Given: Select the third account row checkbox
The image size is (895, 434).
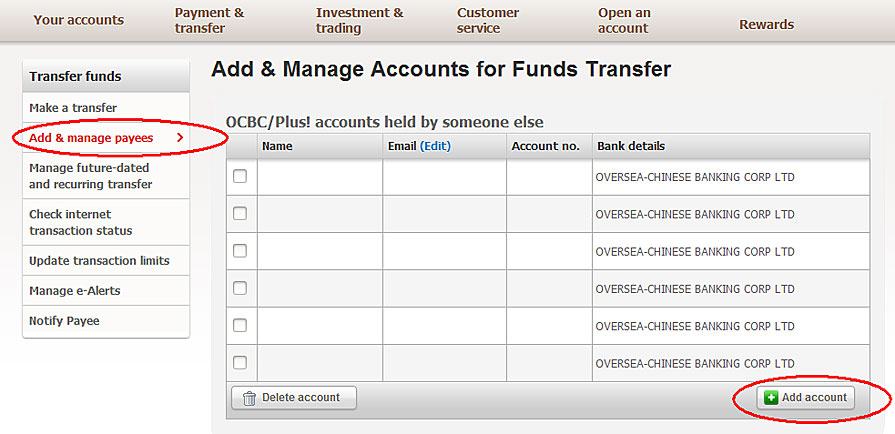Looking at the screenshot, I should (x=240, y=251).
